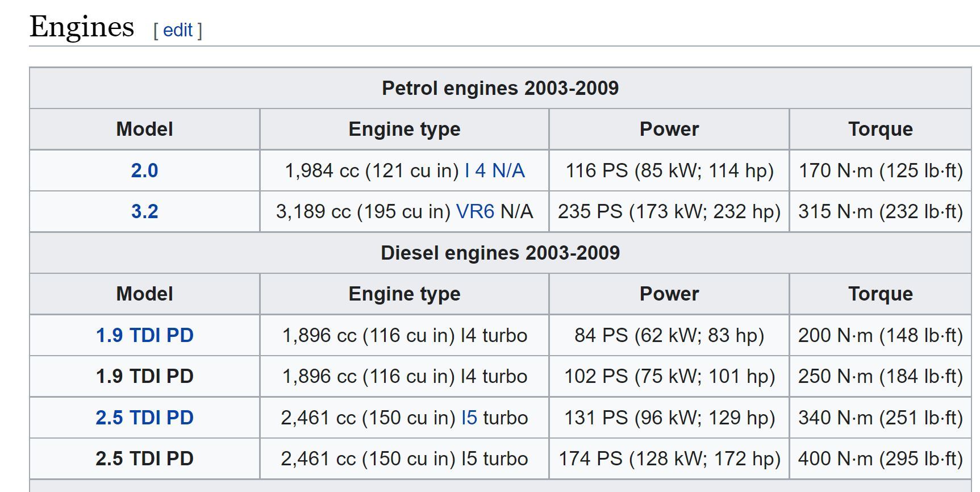Click Torque header in diesel section
The height and width of the screenshot is (492, 980).
[880, 294]
